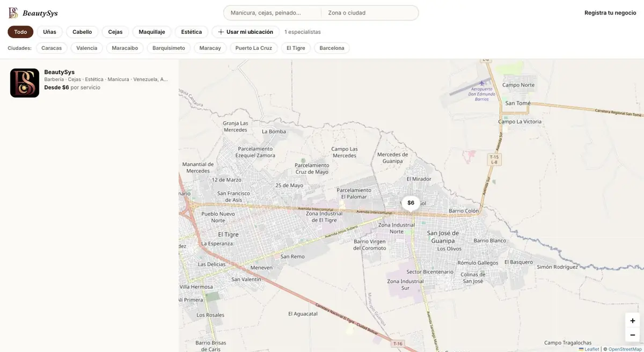Image resolution: width=644 pixels, height=352 pixels.
Task: Select the Maquillaje category filter
Action: [152, 32]
